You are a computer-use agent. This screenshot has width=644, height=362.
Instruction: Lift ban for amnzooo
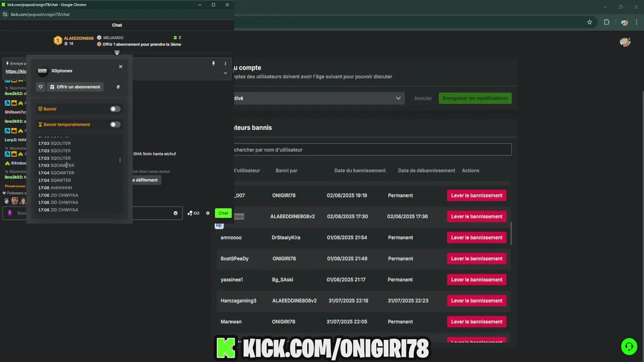click(x=476, y=238)
